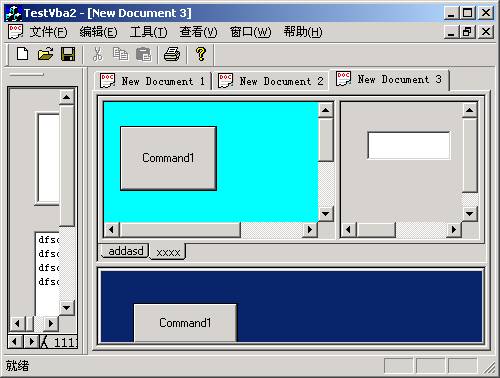Screen dimensions: 500x378
Task: Open the 窗口(W) menu
Action: coord(251,32)
